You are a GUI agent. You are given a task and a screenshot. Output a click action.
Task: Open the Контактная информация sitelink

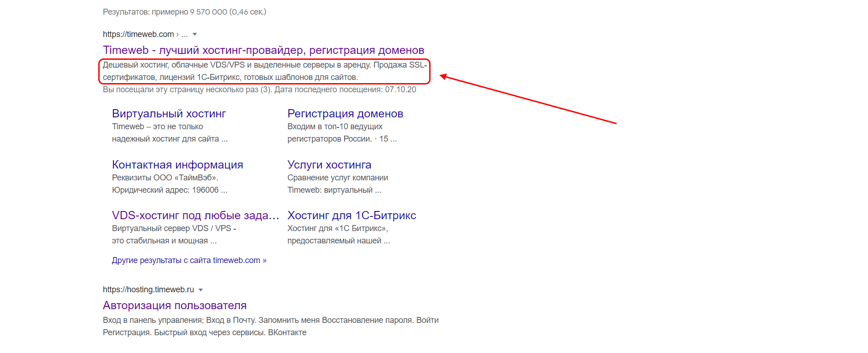coord(177,165)
